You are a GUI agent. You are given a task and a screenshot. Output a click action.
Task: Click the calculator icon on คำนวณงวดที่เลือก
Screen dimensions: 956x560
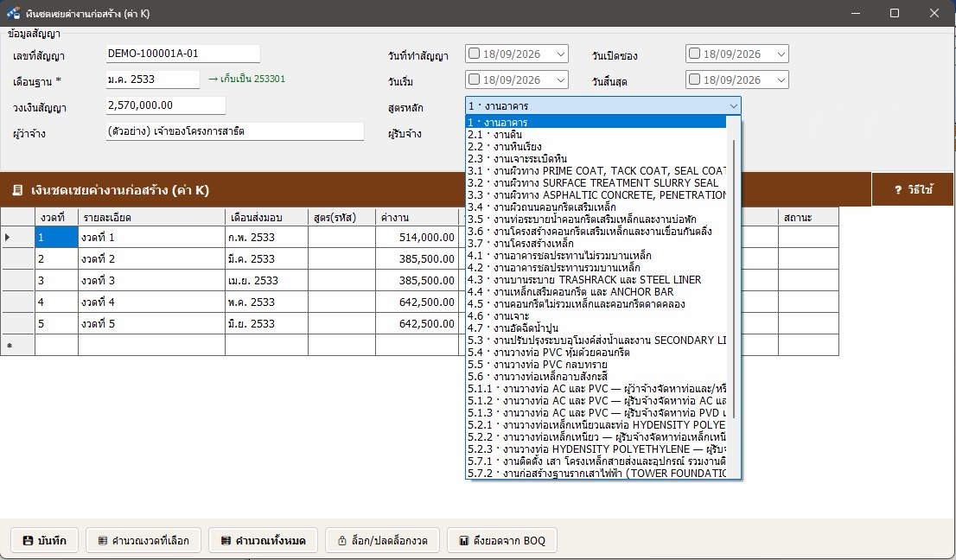point(102,540)
